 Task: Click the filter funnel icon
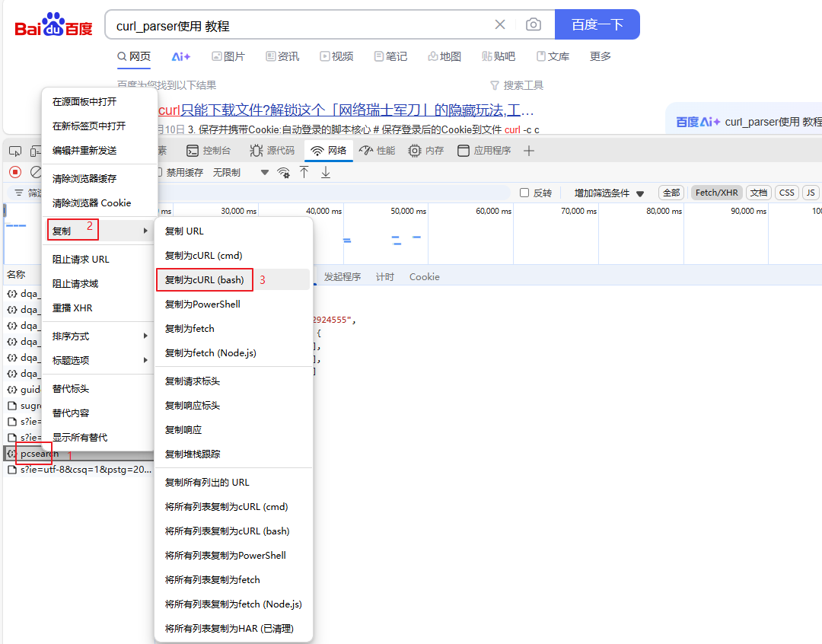point(19,193)
